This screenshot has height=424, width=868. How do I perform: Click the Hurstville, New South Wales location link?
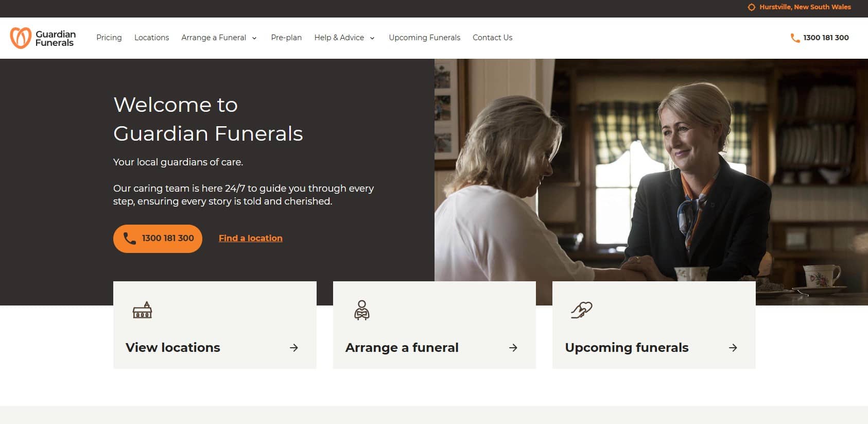805,7
